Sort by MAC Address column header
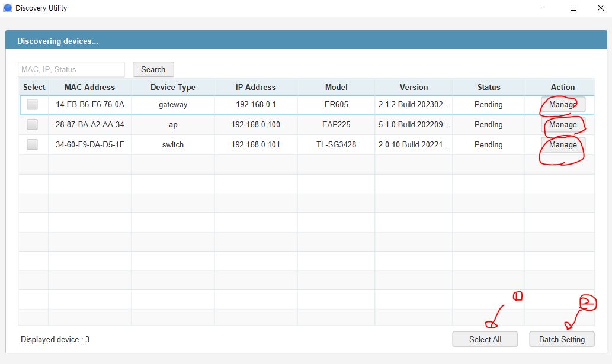The image size is (612, 364). point(90,87)
